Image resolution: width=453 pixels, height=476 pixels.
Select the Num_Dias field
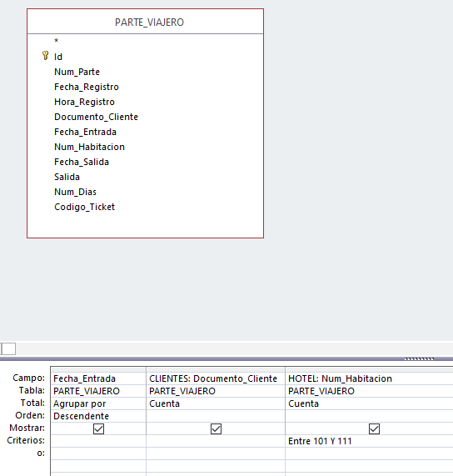pos(75,193)
